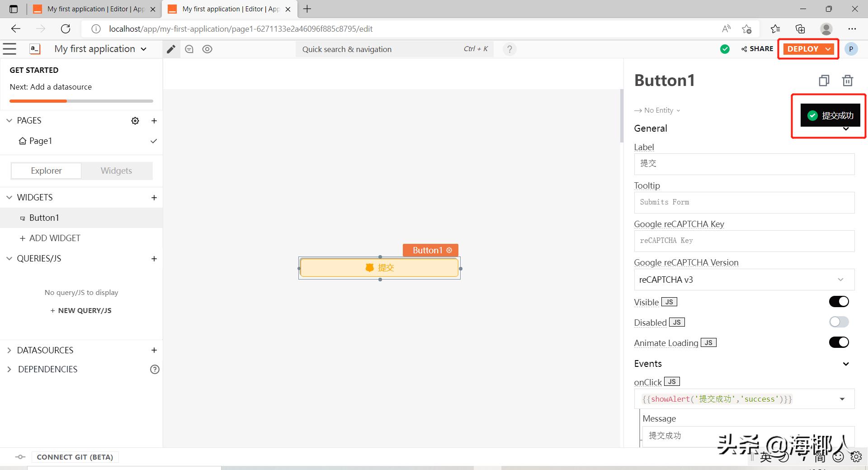Viewport: 868px width, 470px height.
Task: Toggle JS mode for Animate Loading
Action: (708, 343)
